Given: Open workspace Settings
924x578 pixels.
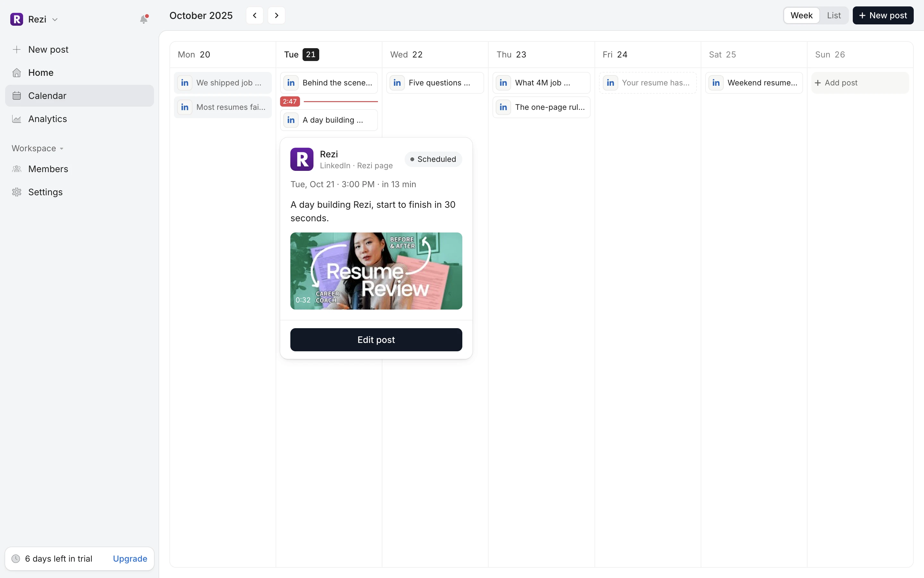Looking at the screenshot, I should (80, 192).
